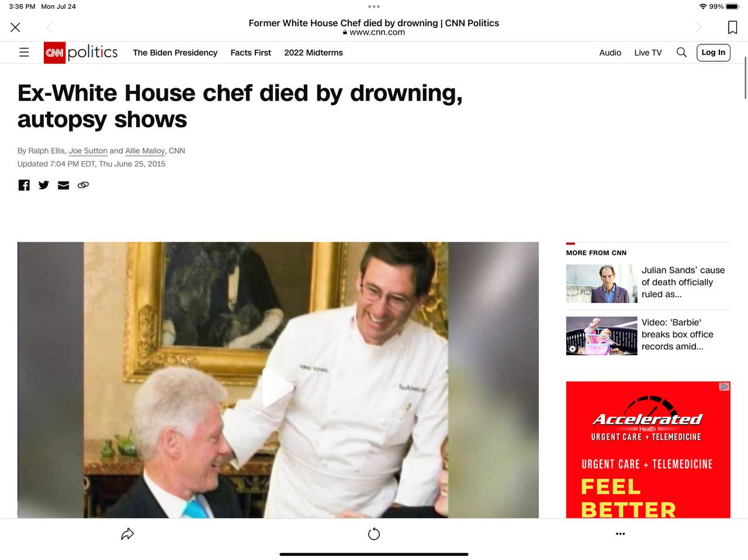Open The Biden Presidency section
Image resolution: width=748 pixels, height=560 pixels.
pyautogui.click(x=175, y=53)
